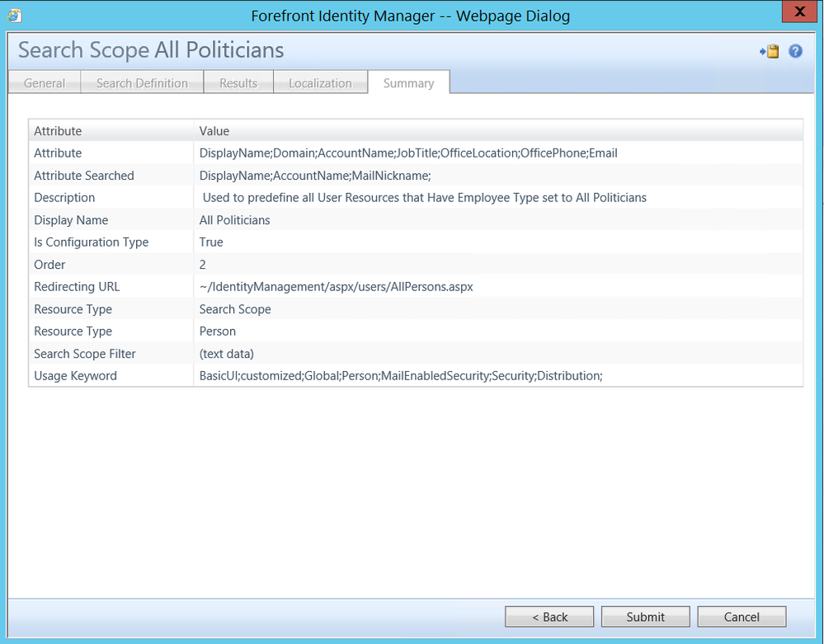Select the BasicUI;customized;Global usage keyword value
Viewport: 824px width, 644px height.
tap(401, 375)
